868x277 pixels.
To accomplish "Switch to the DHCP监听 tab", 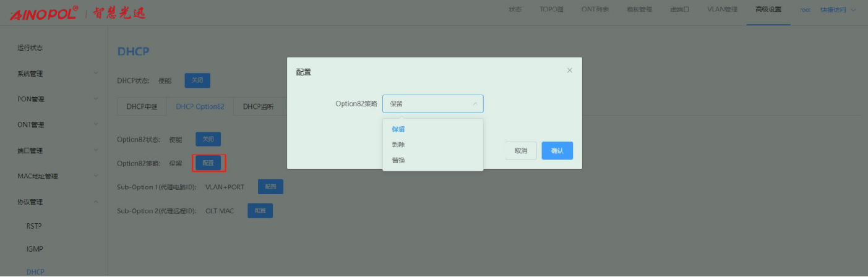I will click(259, 106).
